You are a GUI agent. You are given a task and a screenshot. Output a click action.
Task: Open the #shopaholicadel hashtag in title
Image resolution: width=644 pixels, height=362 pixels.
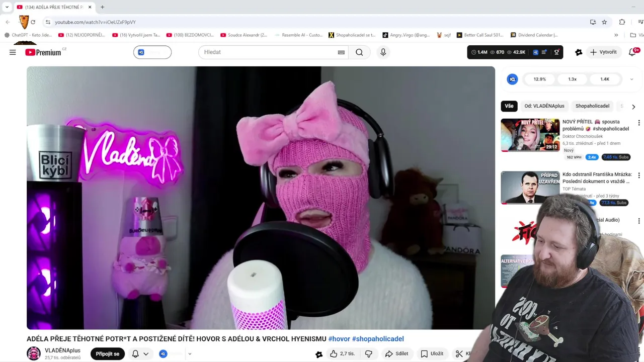378,339
